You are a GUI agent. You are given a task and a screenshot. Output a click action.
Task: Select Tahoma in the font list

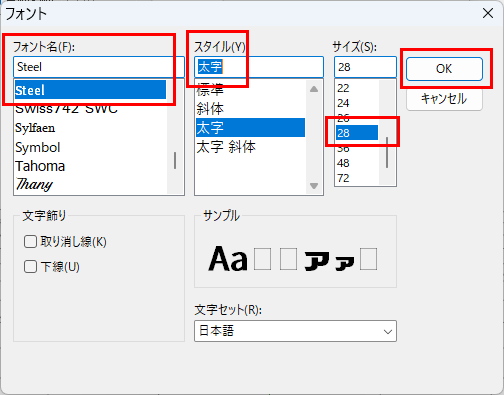point(40,166)
